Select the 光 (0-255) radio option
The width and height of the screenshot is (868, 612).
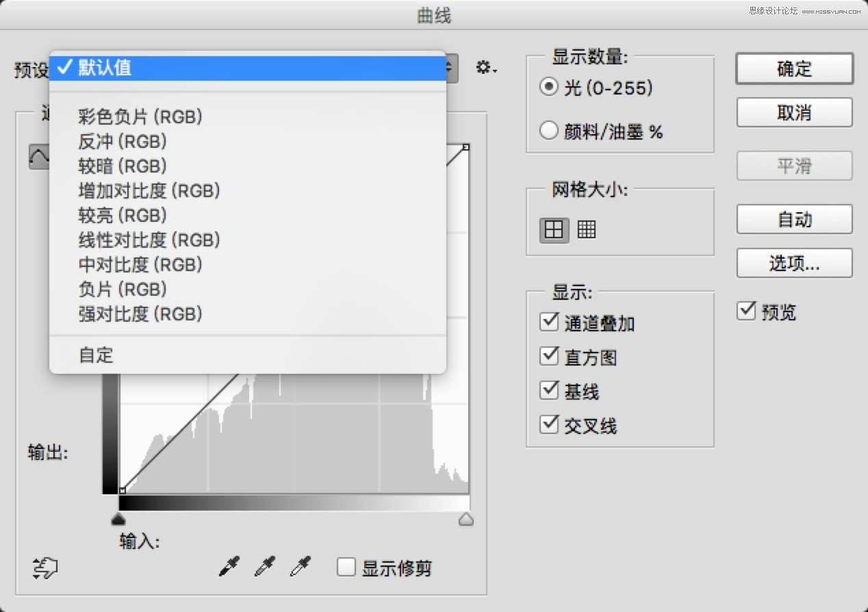pyautogui.click(x=549, y=88)
